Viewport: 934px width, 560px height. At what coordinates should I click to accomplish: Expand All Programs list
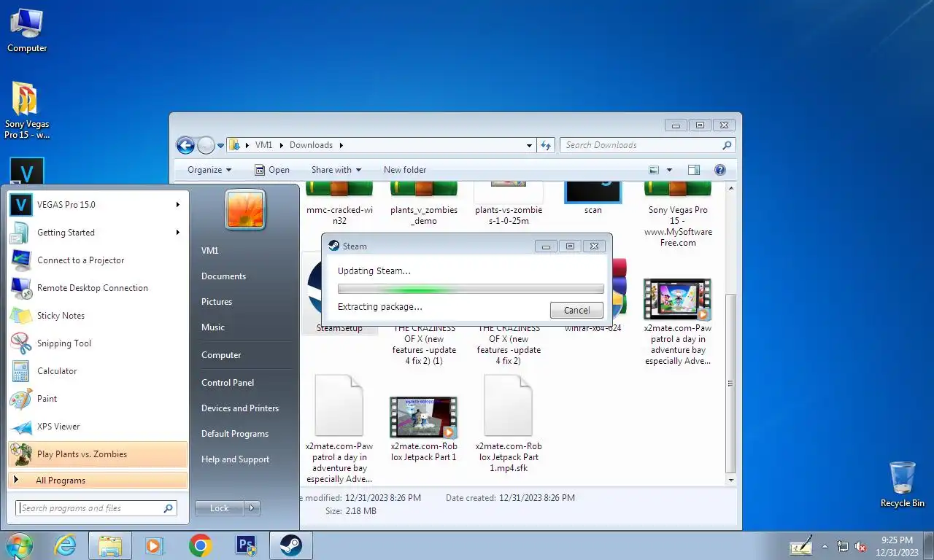tap(97, 481)
